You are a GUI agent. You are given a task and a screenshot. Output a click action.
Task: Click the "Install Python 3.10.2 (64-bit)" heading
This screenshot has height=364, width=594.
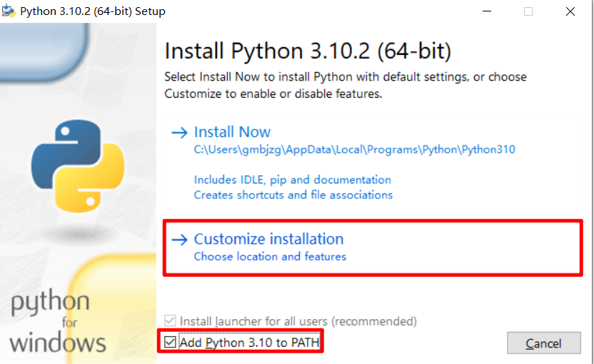[308, 51]
